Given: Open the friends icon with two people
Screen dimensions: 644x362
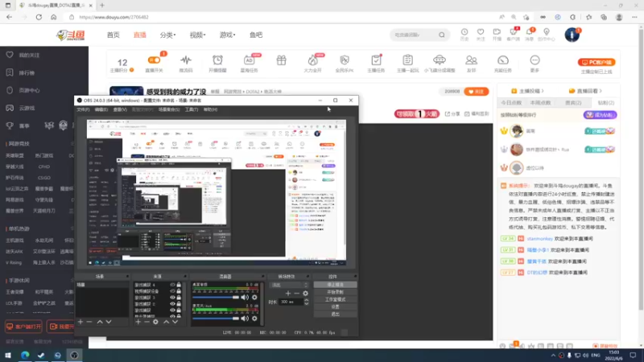Looking at the screenshot, I should click(471, 60).
